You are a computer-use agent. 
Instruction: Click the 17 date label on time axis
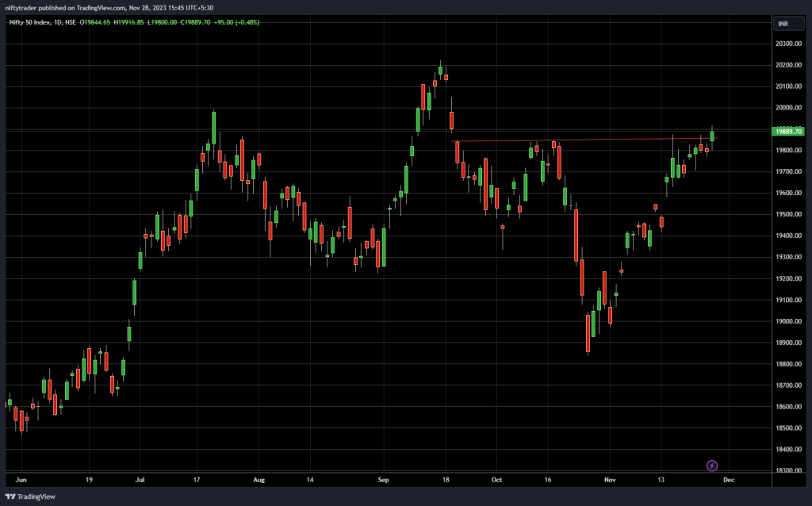(x=197, y=480)
